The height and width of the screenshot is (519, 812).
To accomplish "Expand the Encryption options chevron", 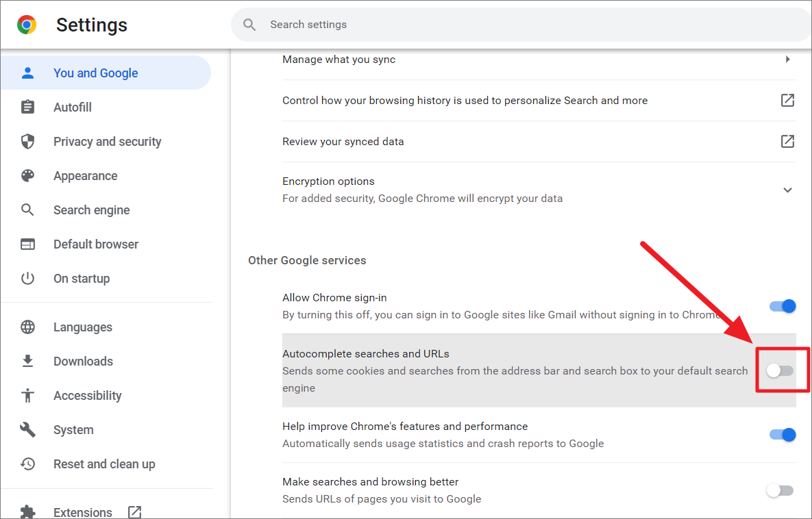I will (787, 190).
